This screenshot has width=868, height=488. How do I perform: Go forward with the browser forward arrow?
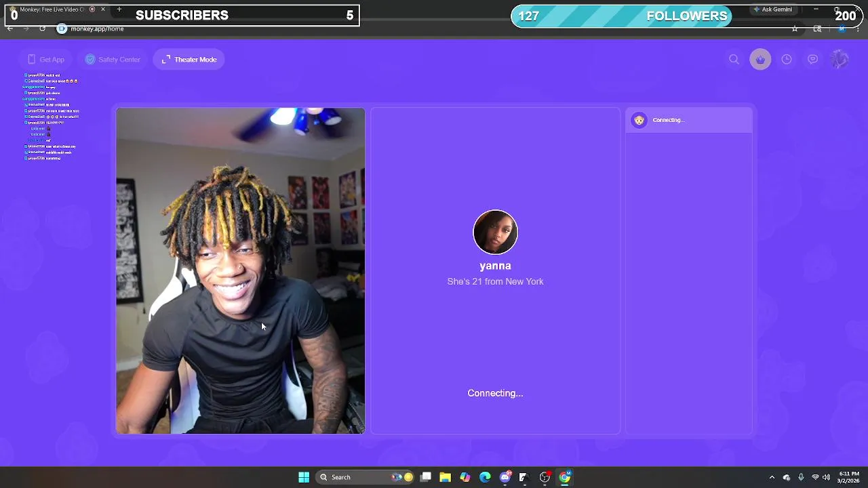(x=26, y=28)
